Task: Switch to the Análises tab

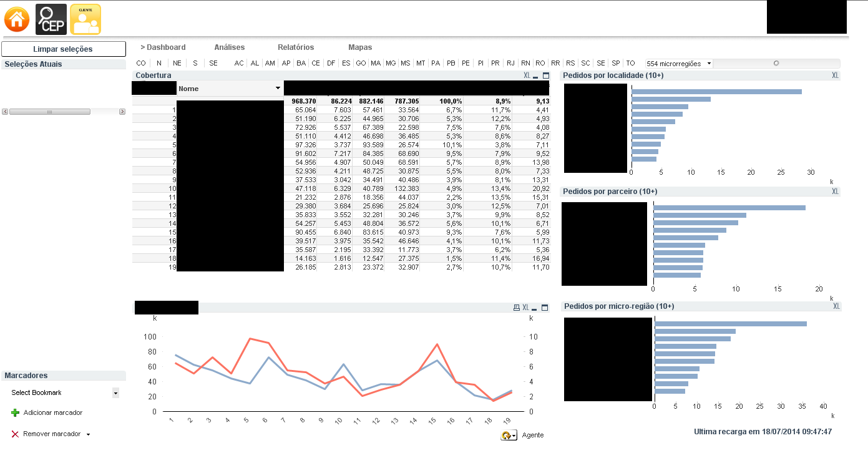Action: click(230, 47)
